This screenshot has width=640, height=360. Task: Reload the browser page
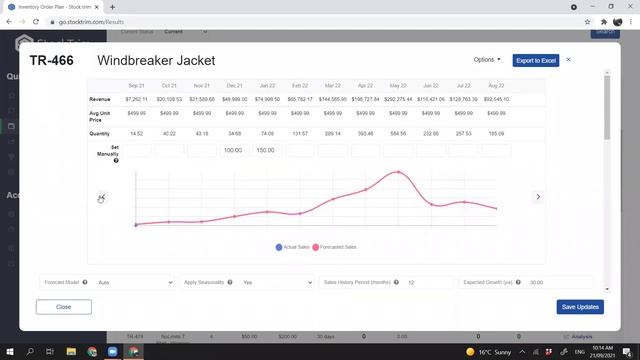click(x=36, y=22)
